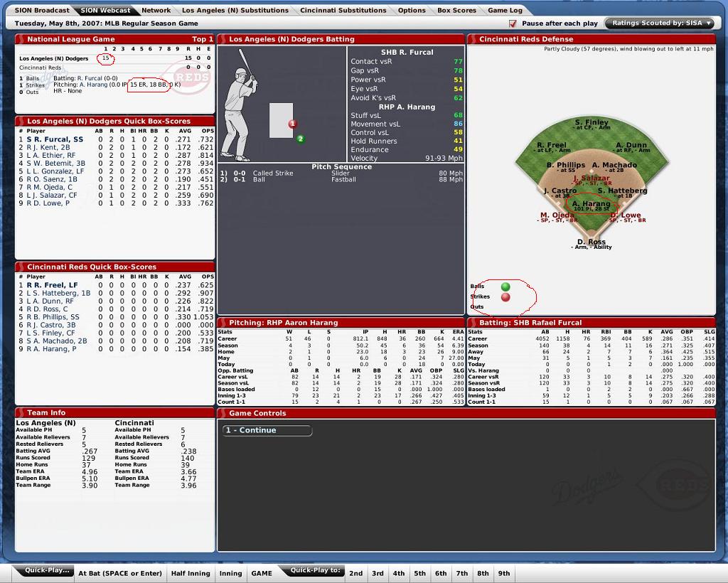Viewport: 728px width, 583px height.
Task: Click the red Strikes indicator light
Action: pyautogui.click(x=505, y=297)
